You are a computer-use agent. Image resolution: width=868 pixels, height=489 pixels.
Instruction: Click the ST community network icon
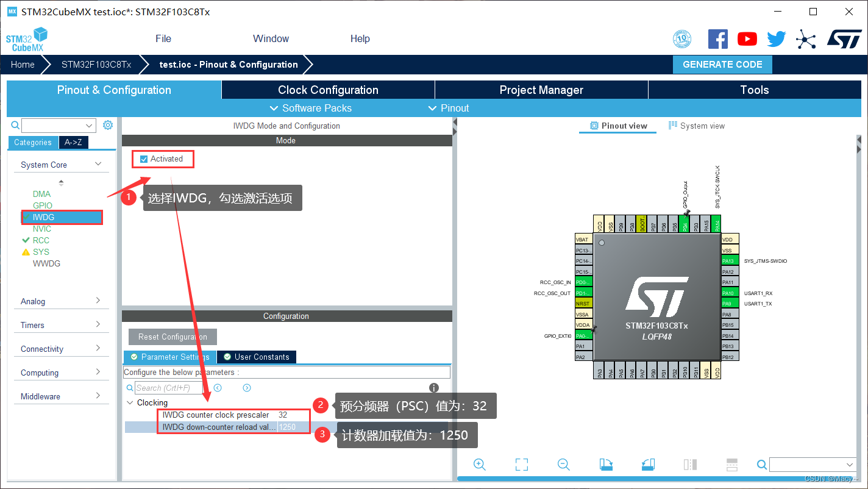806,40
